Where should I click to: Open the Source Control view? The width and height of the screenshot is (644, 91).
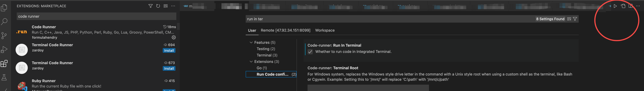pyautogui.click(x=4, y=36)
